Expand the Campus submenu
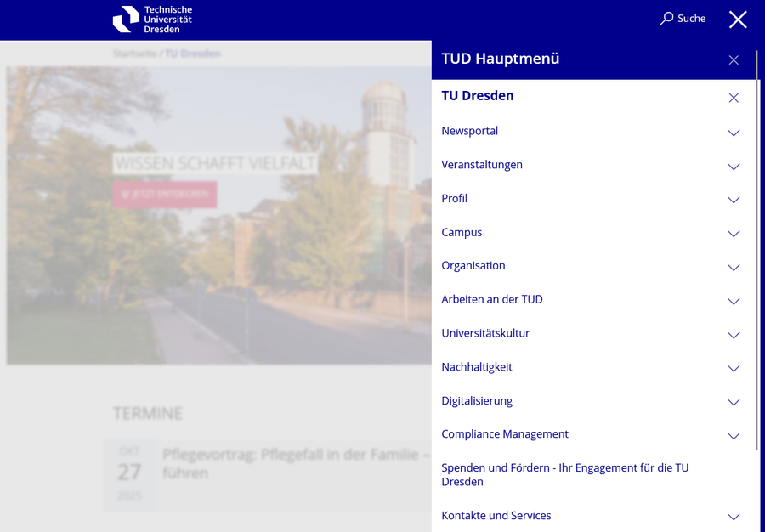 734,234
